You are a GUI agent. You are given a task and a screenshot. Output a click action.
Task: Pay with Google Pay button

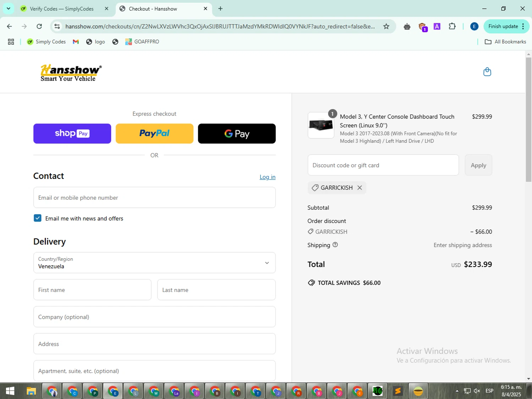click(x=237, y=133)
